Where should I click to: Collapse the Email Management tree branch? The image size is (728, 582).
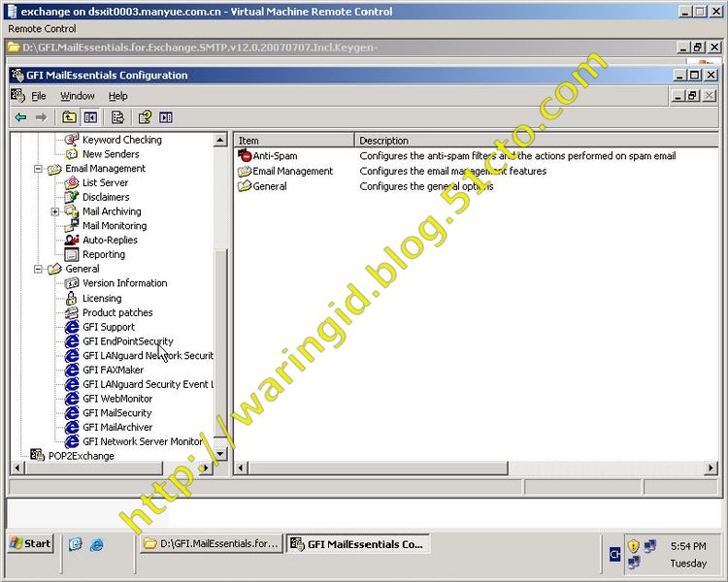point(39,169)
